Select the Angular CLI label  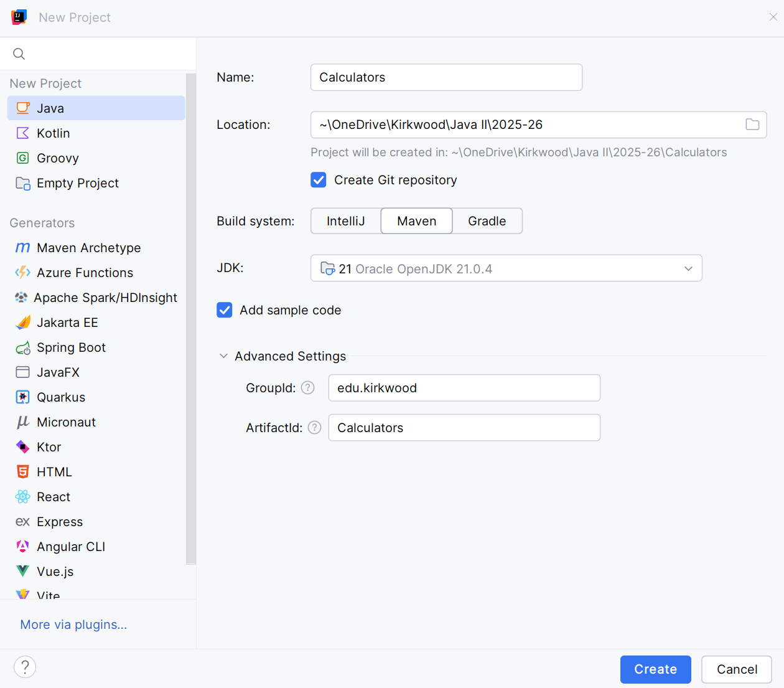(x=71, y=547)
